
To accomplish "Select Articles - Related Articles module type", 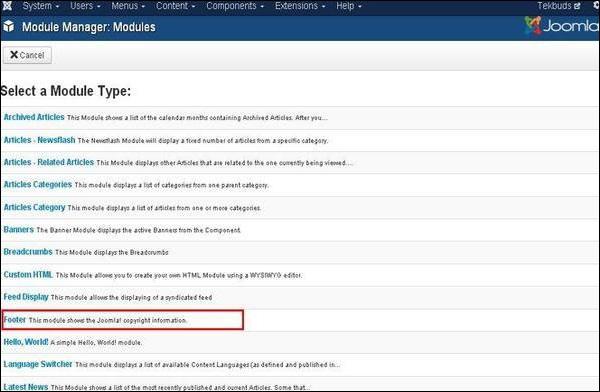I will pos(49,162).
